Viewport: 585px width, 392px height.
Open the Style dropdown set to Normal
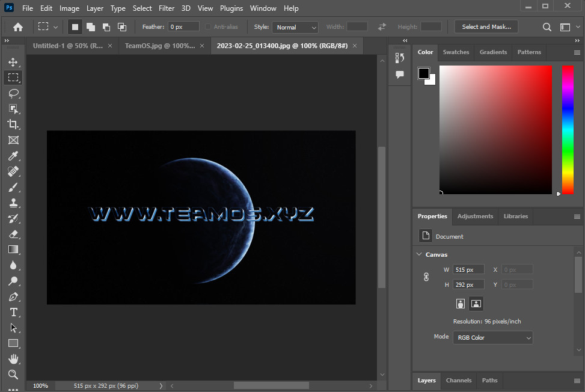(295, 27)
